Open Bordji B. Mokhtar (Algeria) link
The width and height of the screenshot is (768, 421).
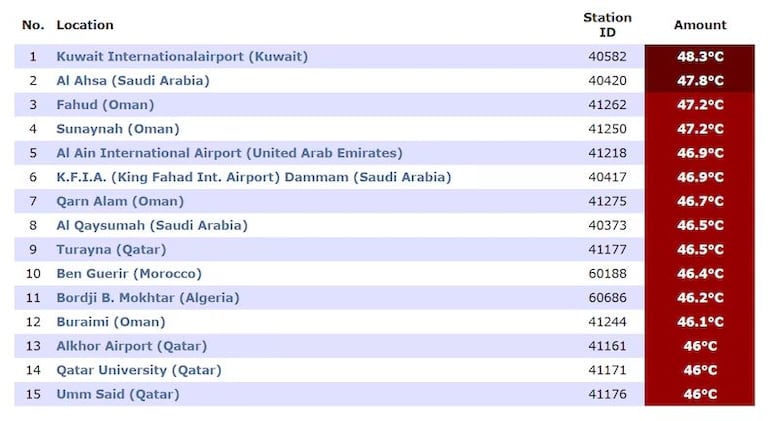tap(148, 298)
